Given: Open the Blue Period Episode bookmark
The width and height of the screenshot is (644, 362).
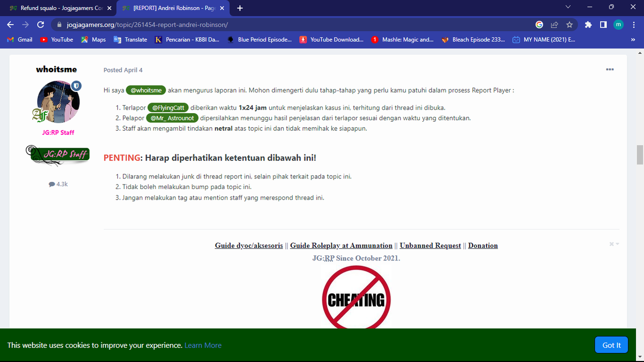Looking at the screenshot, I should click(x=260, y=39).
